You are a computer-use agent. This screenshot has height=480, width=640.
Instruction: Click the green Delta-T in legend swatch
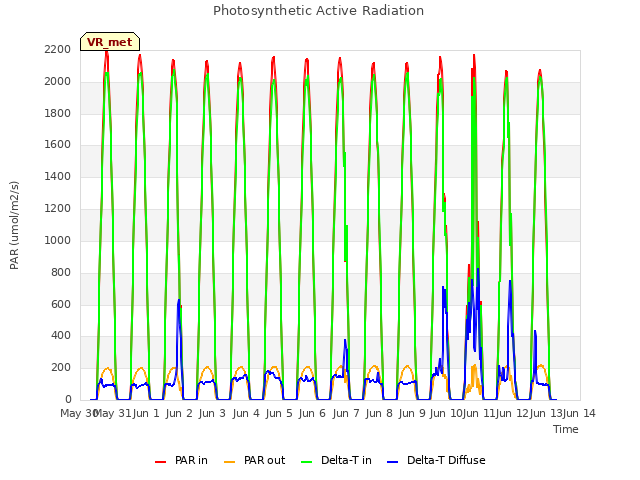pos(306,462)
